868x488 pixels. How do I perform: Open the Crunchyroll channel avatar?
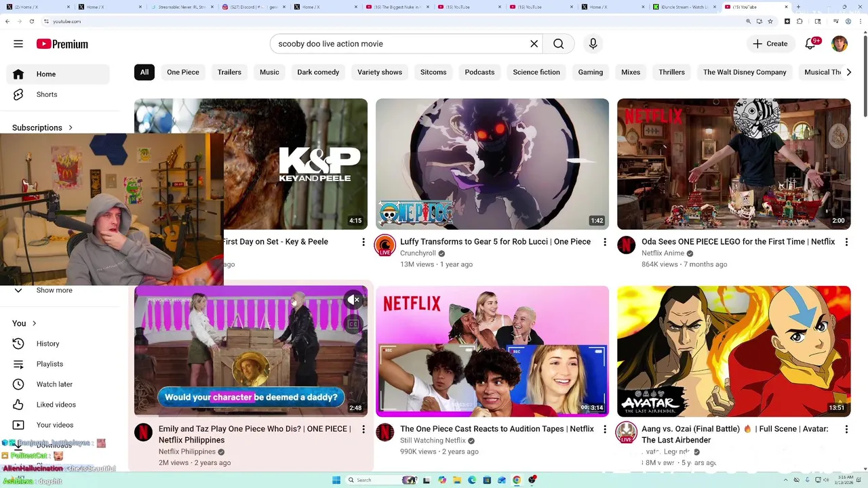[x=385, y=245]
